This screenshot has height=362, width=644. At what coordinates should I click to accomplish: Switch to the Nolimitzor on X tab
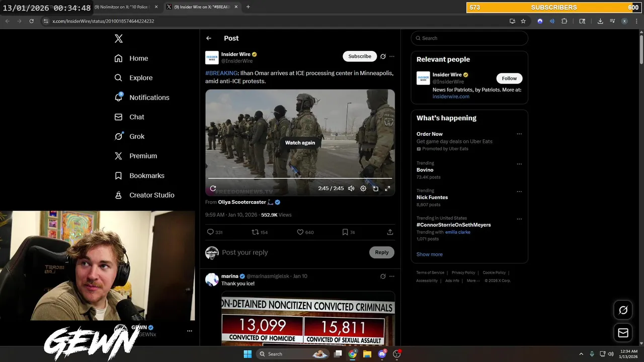(x=126, y=7)
